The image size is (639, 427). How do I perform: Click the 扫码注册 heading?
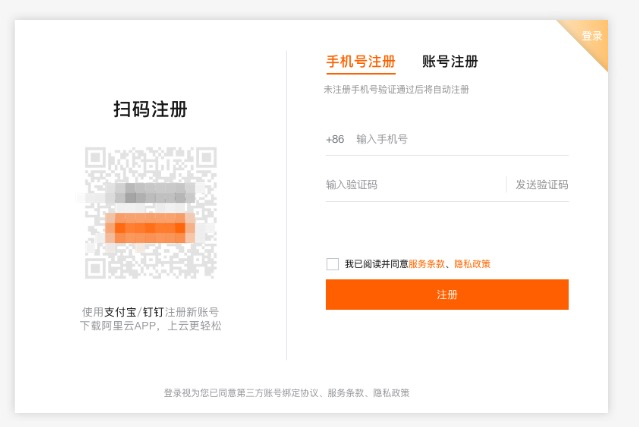(x=150, y=110)
